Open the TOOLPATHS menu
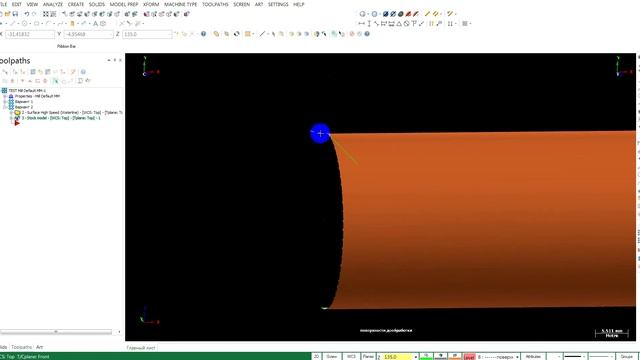The height and width of the screenshot is (360, 640). pos(215,4)
